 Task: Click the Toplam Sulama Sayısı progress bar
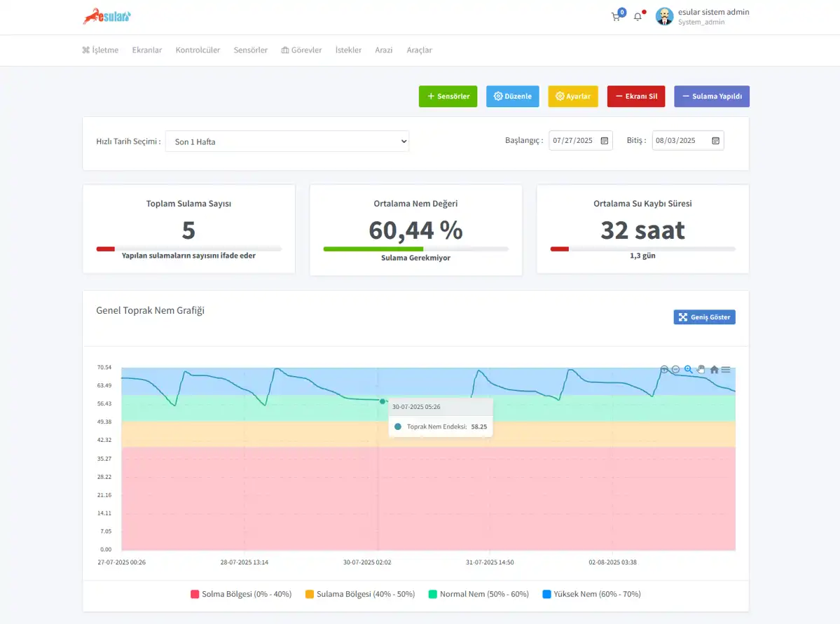pyautogui.click(x=188, y=249)
